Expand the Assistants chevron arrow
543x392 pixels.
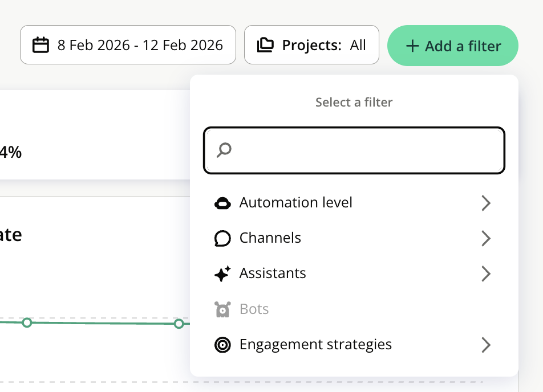[485, 274]
